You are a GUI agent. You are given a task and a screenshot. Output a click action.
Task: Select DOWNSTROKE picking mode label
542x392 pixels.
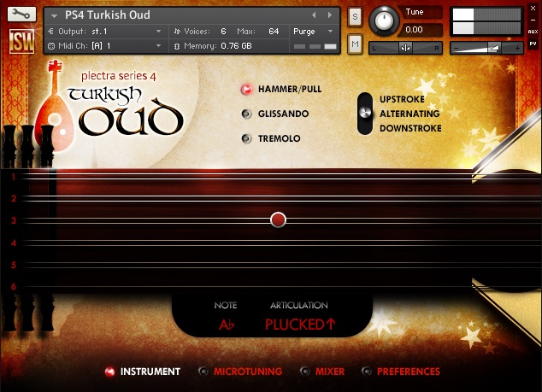click(x=410, y=128)
